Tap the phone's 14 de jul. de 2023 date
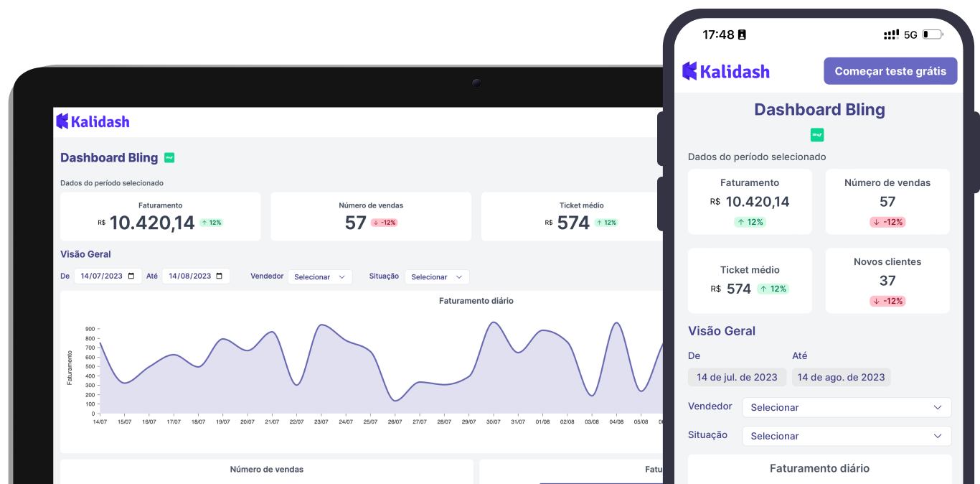The height and width of the screenshot is (484, 980). 737,377
